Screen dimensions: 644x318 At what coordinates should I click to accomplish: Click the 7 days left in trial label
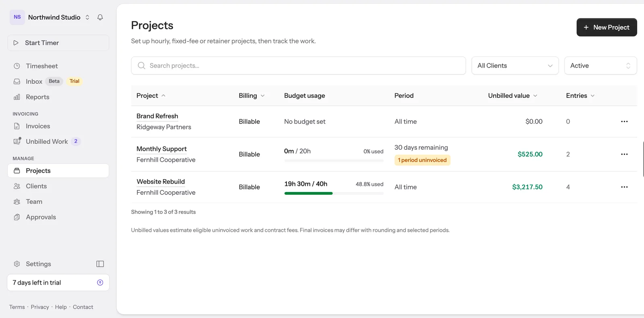(37, 283)
